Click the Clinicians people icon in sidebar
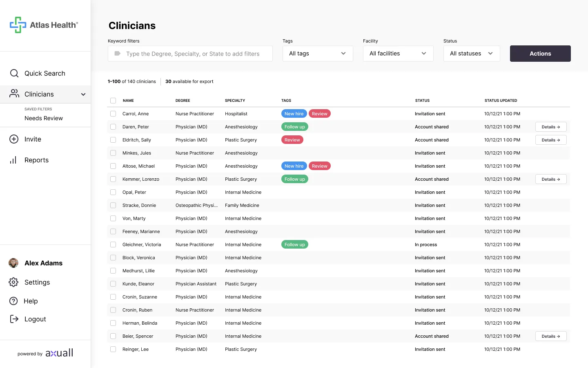Screen dimensions: 588x368 click(x=14, y=94)
